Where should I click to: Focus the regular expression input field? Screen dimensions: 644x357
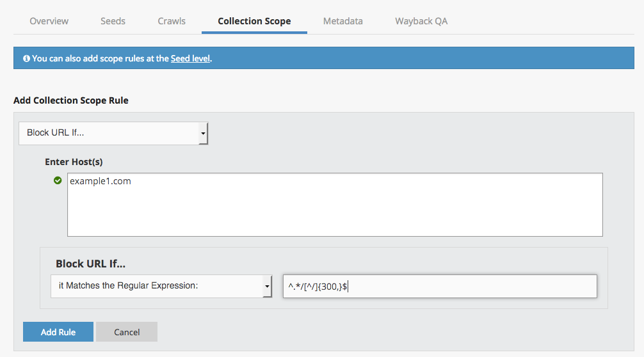coord(439,287)
